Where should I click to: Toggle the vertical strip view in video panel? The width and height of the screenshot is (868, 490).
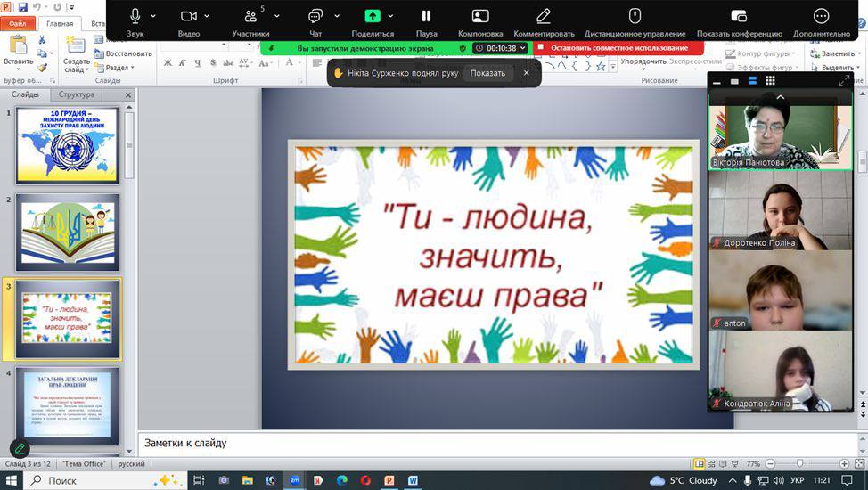pos(752,81)
